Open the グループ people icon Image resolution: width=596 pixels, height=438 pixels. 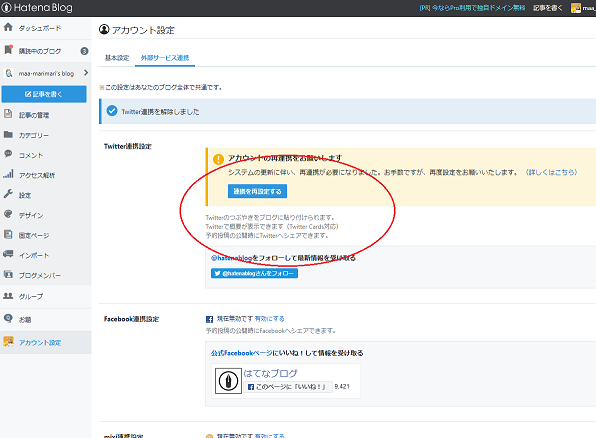(x=8, y=295)
